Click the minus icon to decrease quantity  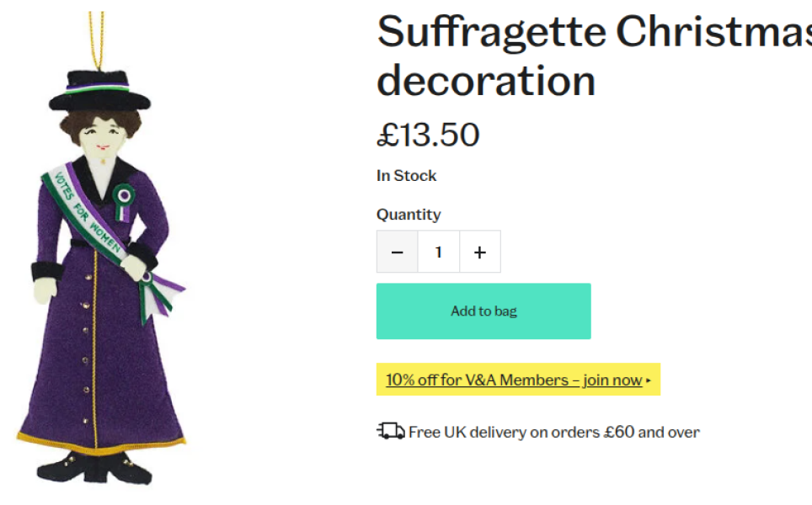(x=397, y=251)
